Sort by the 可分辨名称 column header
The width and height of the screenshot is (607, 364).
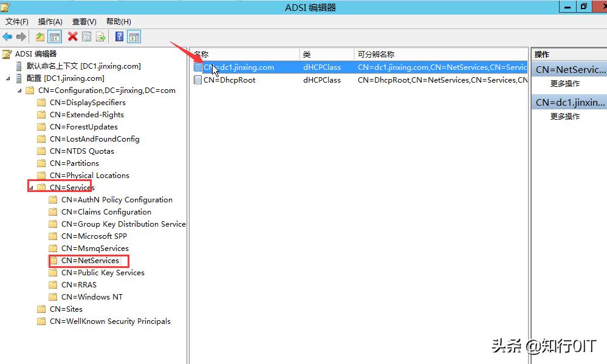(x=441, y=54)
